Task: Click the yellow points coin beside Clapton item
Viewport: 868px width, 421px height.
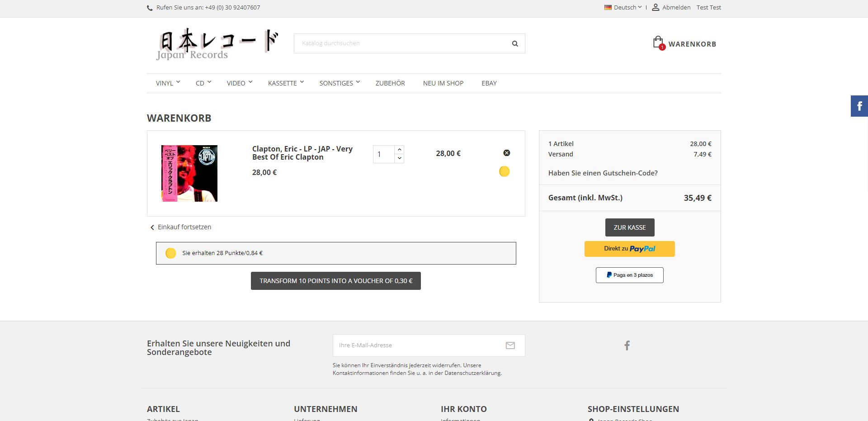Action: pyautogui.click(x=505, y=171)
